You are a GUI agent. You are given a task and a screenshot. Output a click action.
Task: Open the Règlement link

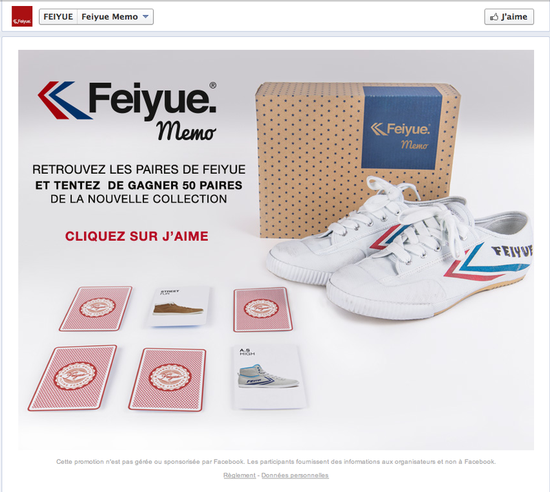pos(240,475)
